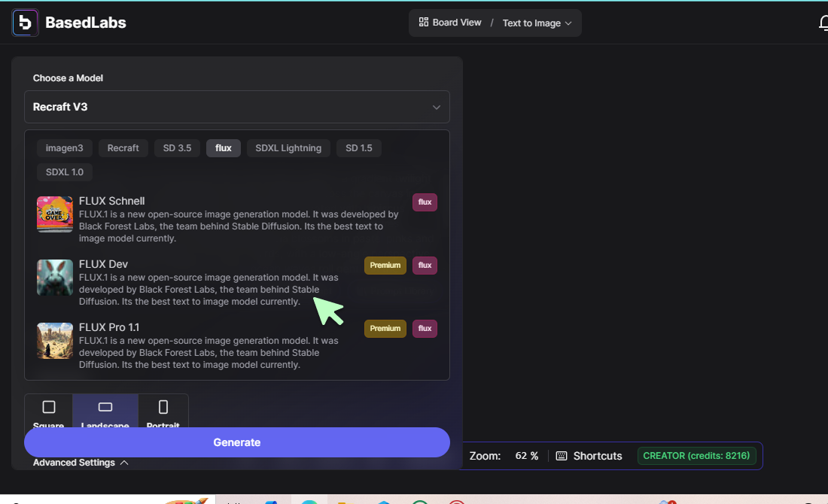Click the FLUX Dev rabbit thumbnail
The width and height of the screenshot is (828, 504).
55,278
